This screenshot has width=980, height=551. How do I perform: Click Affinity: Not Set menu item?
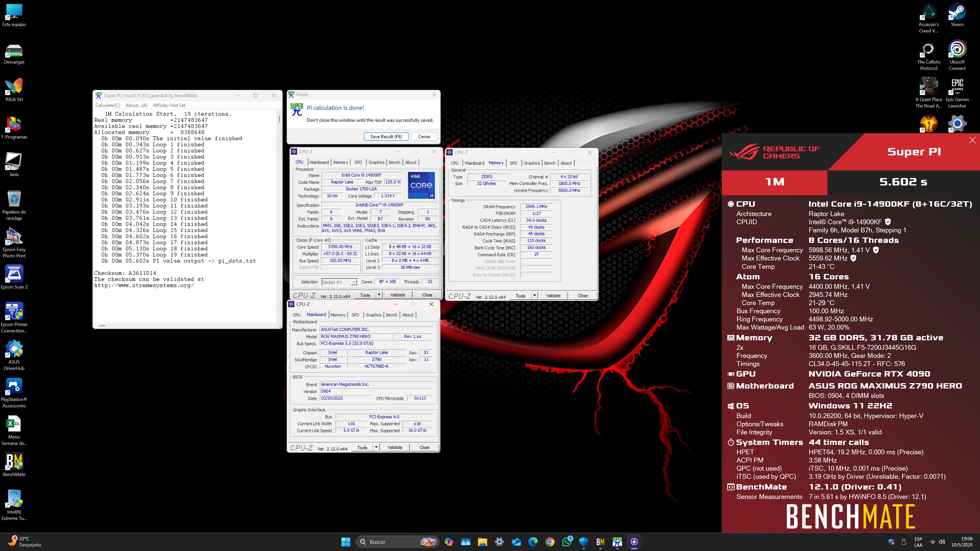(x=169, y=105)
